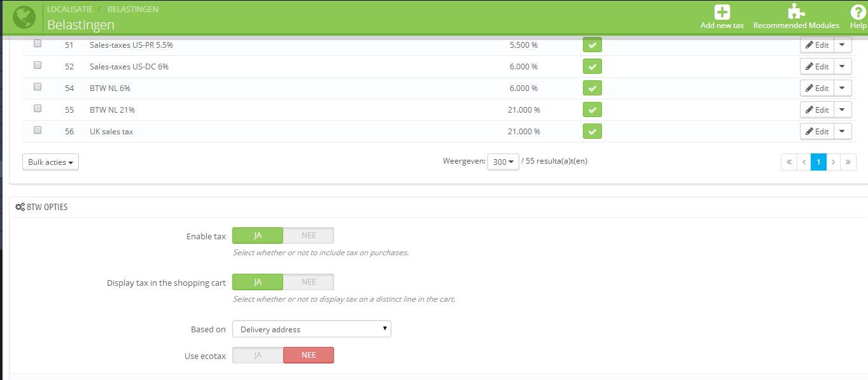This screenshot has height=380, width=868.
Task: Toggle enabled checkmark for Sales-taxes US-DC 6%
Action: (x=592, y=67)
